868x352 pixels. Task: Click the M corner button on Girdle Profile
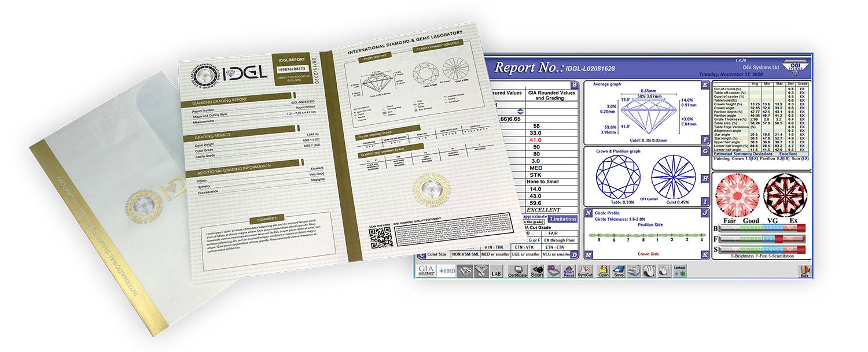click(588, 254)
